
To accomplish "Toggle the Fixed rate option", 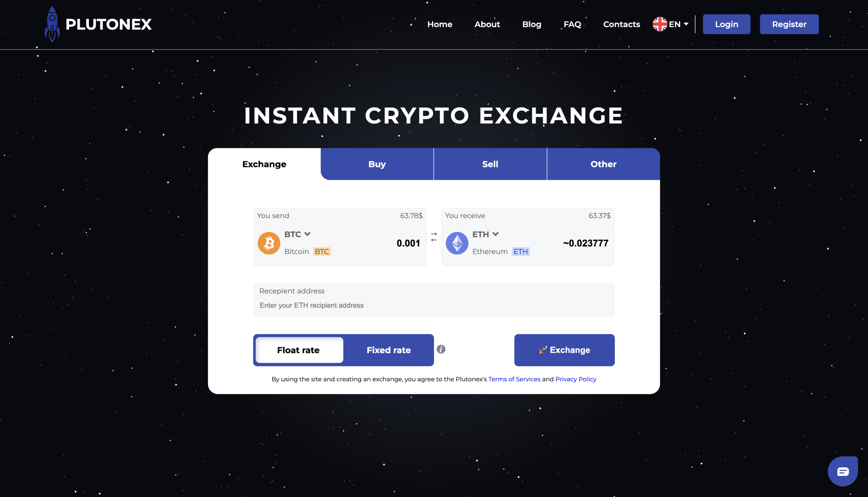I will point(388,351).
